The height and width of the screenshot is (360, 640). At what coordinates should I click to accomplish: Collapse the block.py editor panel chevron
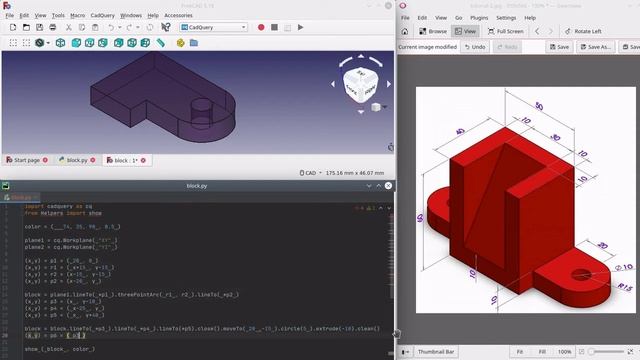point(369,186)
